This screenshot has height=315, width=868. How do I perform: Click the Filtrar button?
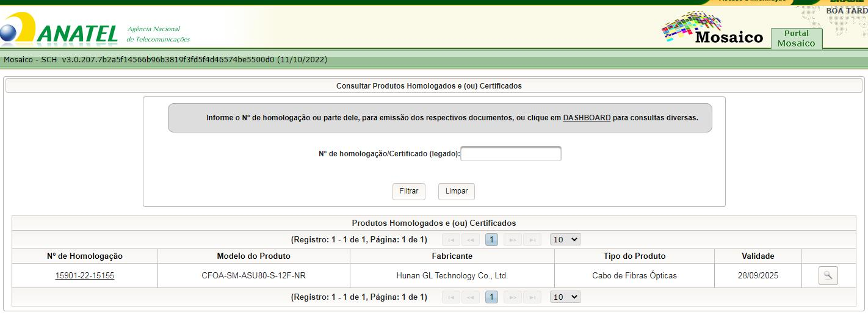pyautogui.click(x=409, y=191)
